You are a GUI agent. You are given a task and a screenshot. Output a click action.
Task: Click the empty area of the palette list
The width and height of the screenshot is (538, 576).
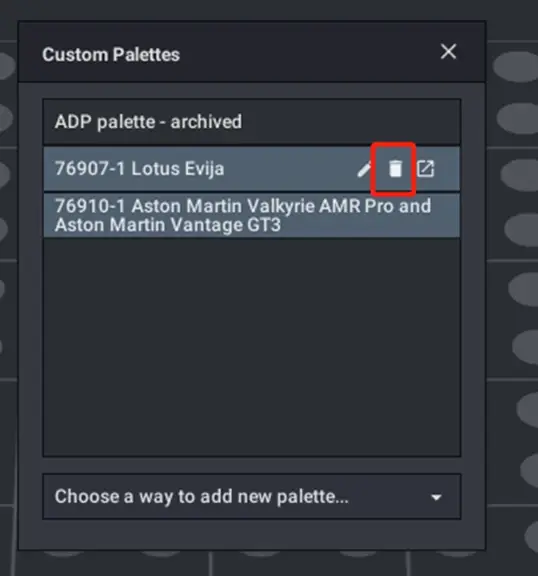click(252, 347)
